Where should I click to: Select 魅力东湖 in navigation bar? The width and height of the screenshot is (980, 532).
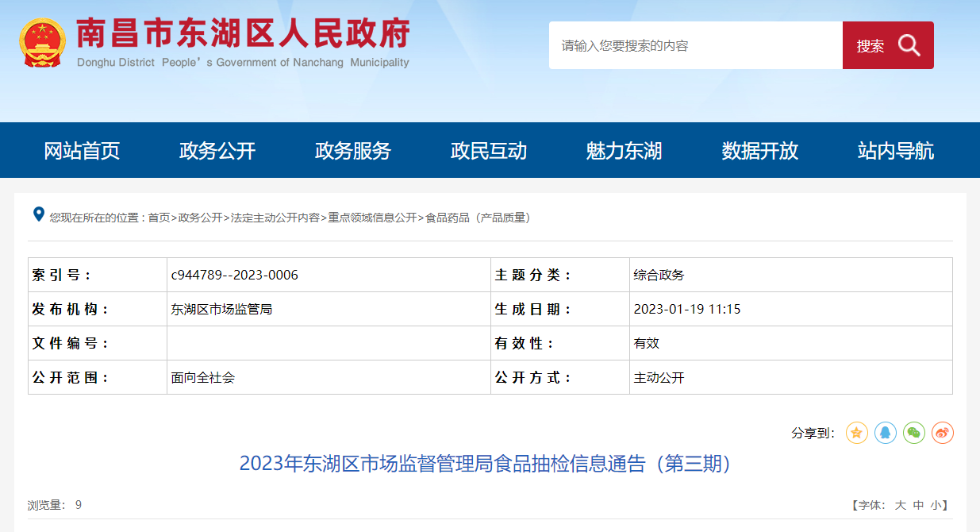click(x=624, y=151)
